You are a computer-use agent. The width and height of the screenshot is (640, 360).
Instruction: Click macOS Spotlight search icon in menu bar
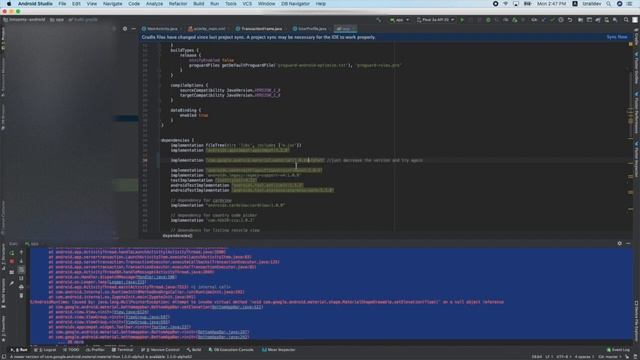[609, 4]
